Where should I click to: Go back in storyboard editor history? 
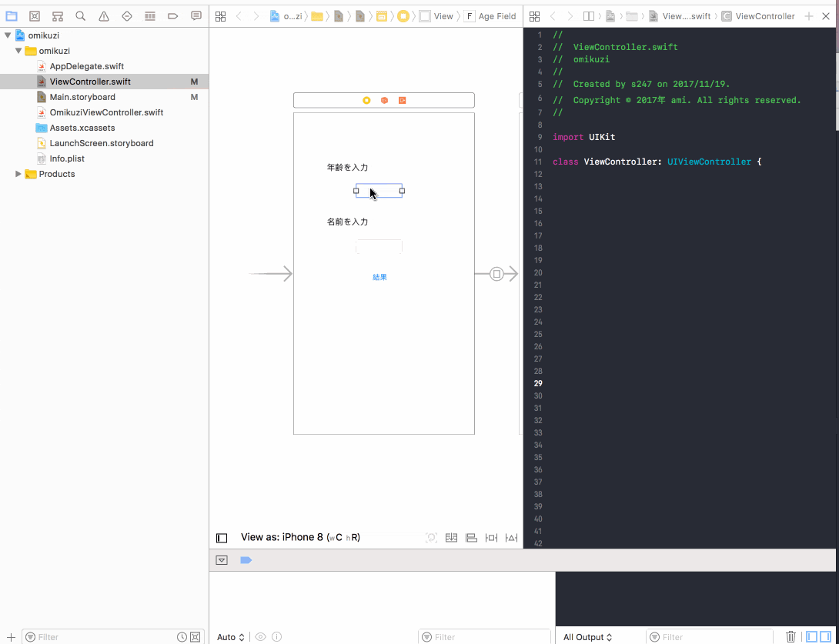[x=239, y=17]
